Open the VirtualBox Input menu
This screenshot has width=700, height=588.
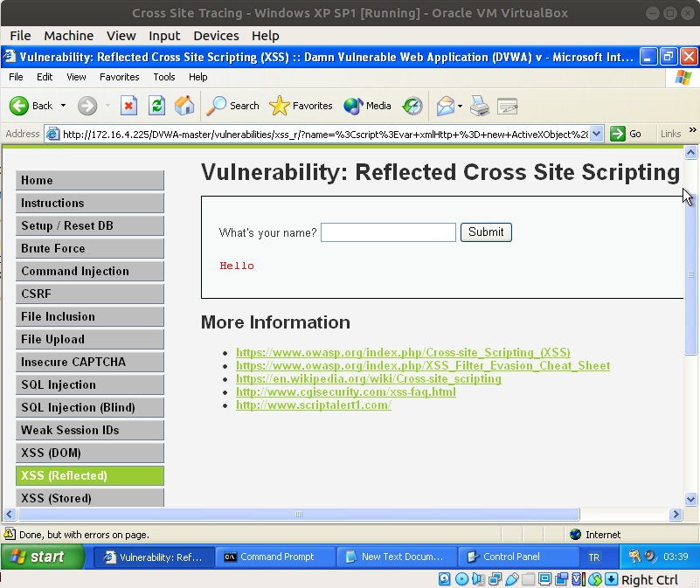pyautogui.click(x=164, y=36)
